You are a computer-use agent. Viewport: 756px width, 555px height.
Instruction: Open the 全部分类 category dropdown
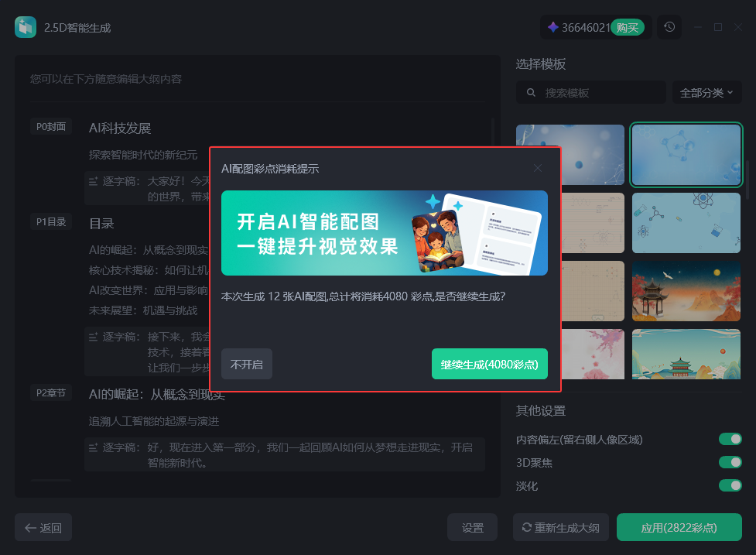pos(706,93)
